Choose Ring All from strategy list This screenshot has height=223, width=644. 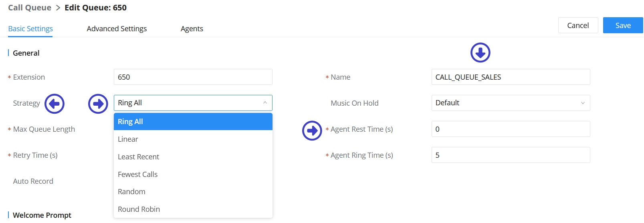(193, 122)
